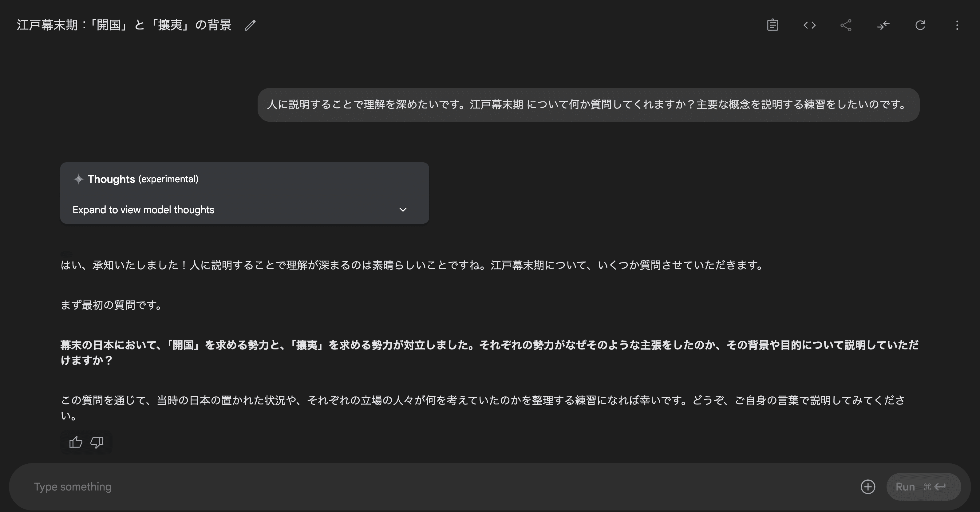Image resolution: width=980 pixels, height=512 pixels.
Task: Give the response a thumbs up
Action: [76, 442]
